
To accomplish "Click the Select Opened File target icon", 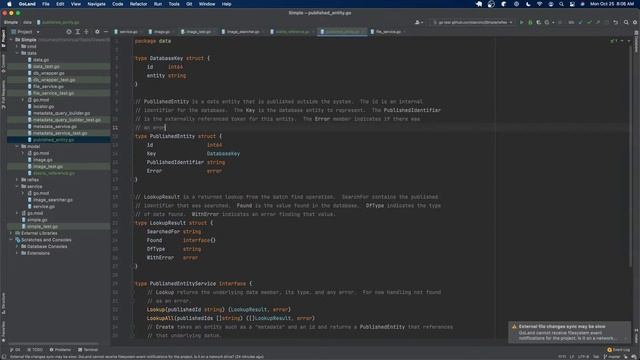I will click(69, 32).
